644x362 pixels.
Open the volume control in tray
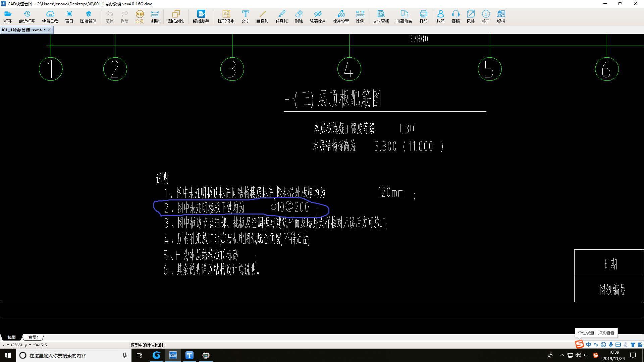coord(578,355)
